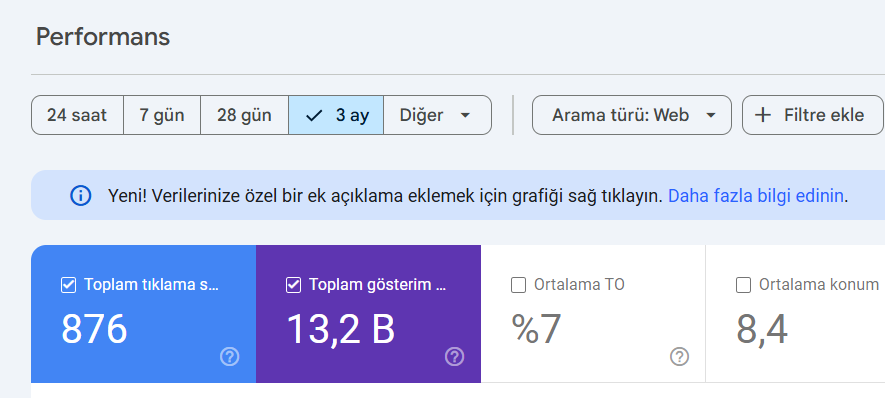The width and height of the screenshot is (885, 398).
Task: Check the Ortalama TO checkbox
Action: 518,286
